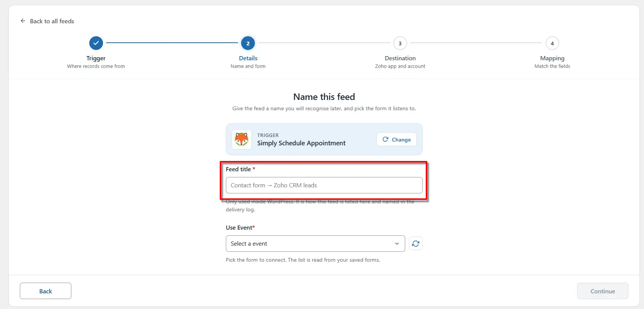Image resolution: width=644 pixels, height=309 pixels.
Task: Click the Change trigger button
Action: coord(396,139)
